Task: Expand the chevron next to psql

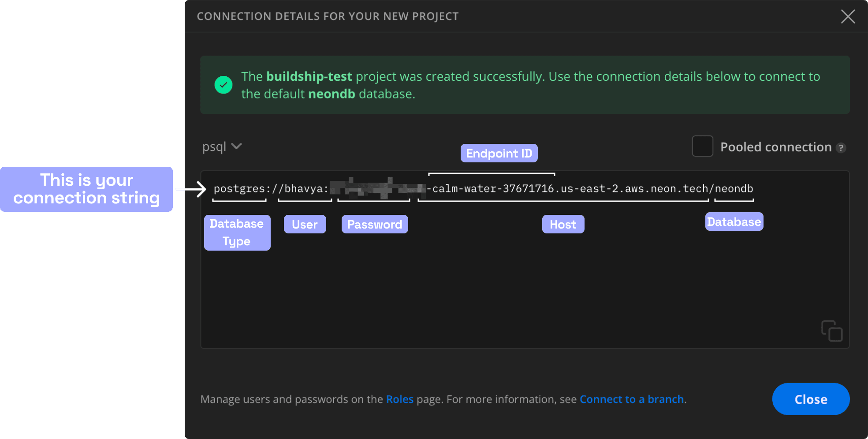Action: [x=237, y=146]
